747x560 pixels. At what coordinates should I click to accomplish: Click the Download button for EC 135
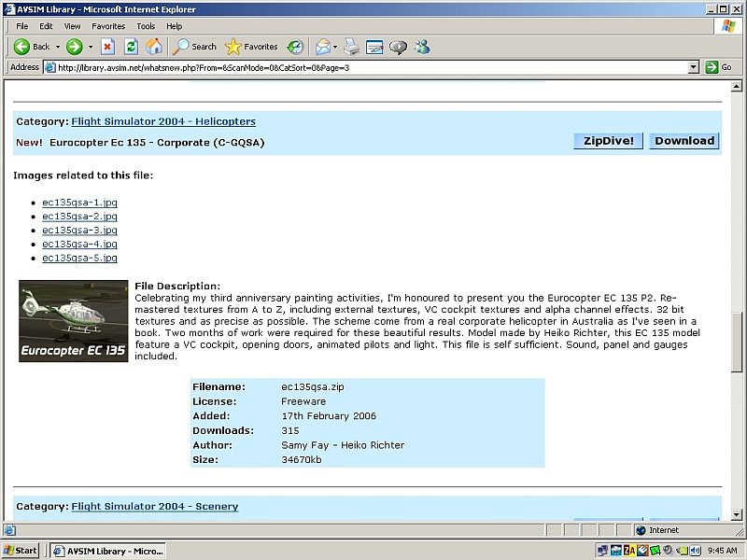tap(684, 141)
